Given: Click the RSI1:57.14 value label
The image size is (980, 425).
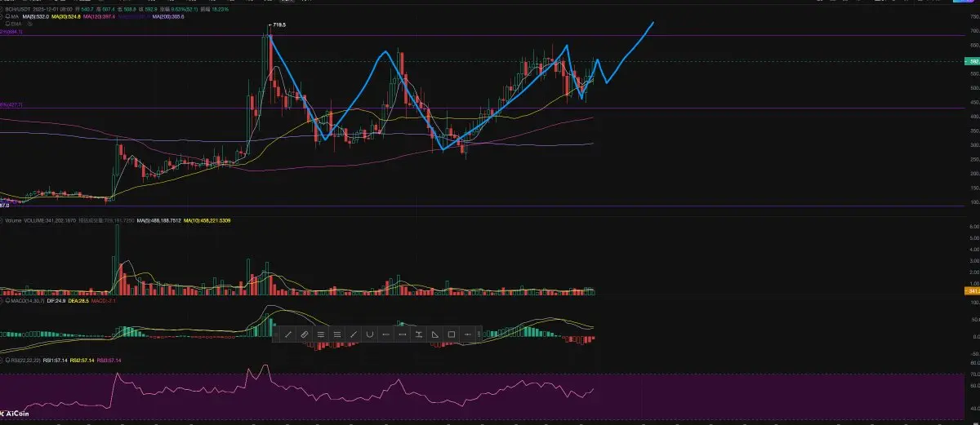Looking at the screenshot, I should click(56, 360).
